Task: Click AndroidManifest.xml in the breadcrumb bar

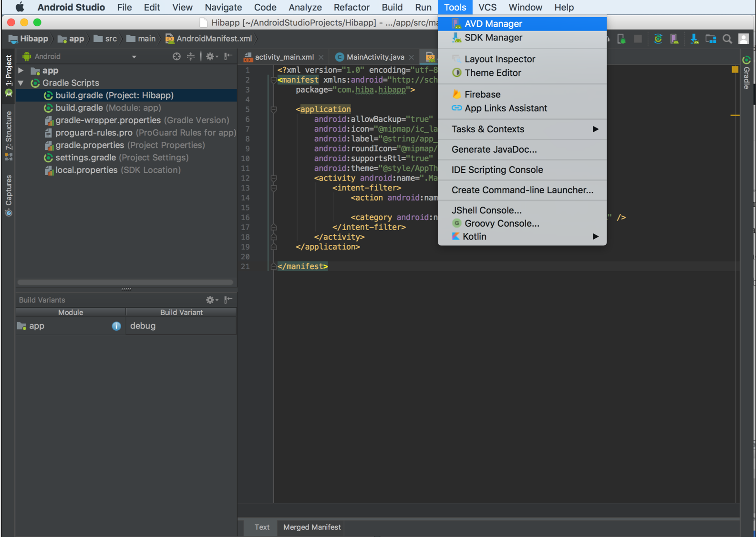Action: coord(209,39)
